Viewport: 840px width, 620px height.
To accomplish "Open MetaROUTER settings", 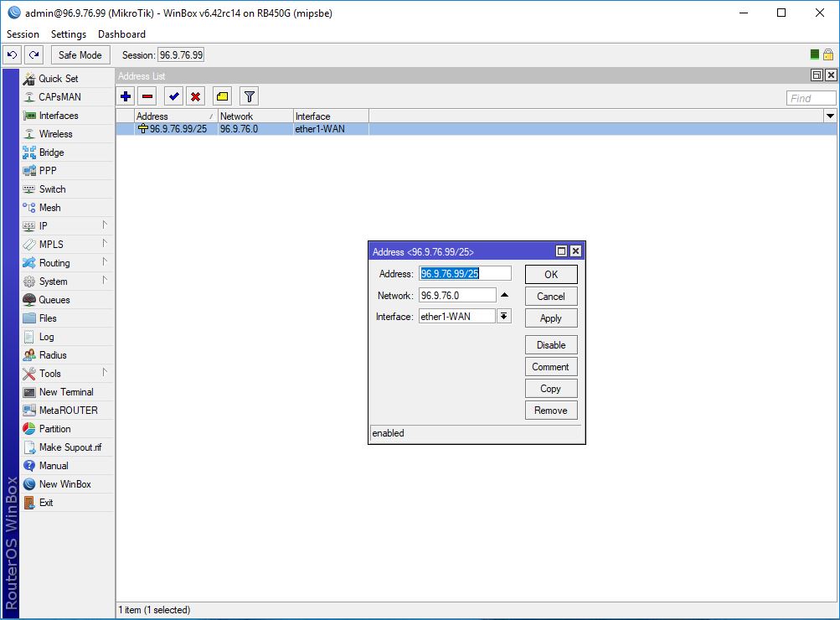I will 64,410.
